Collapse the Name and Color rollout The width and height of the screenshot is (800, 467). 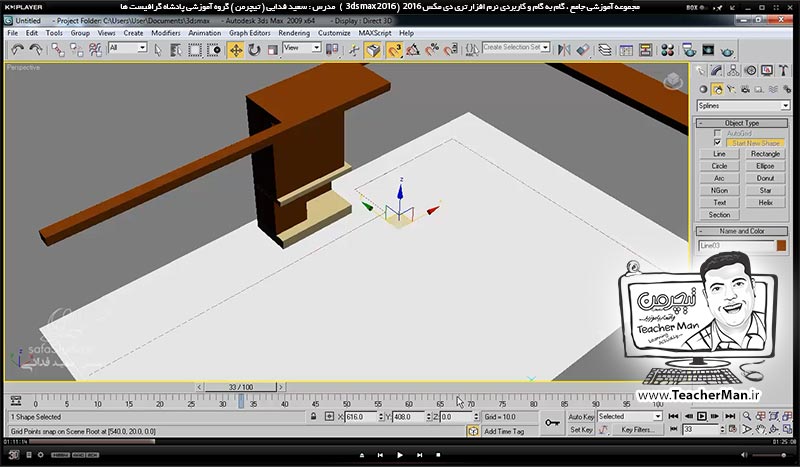pos(742,231)
